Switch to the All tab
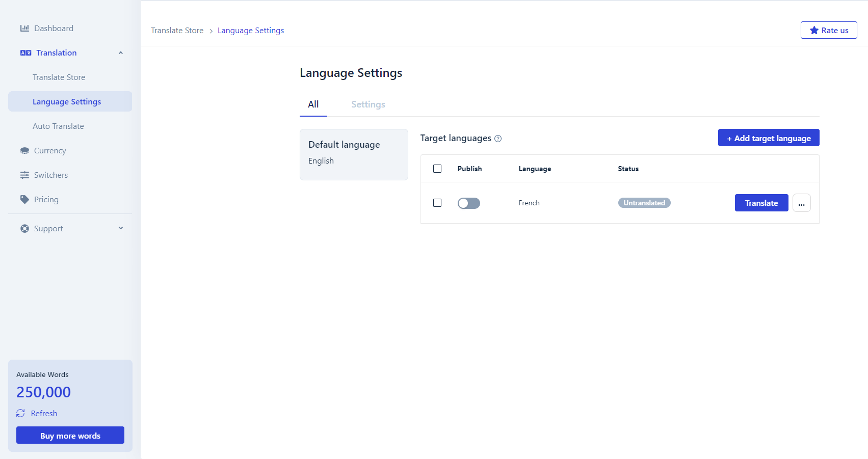The height and width of the screenshot is (459, 868). tap(313, 104)
